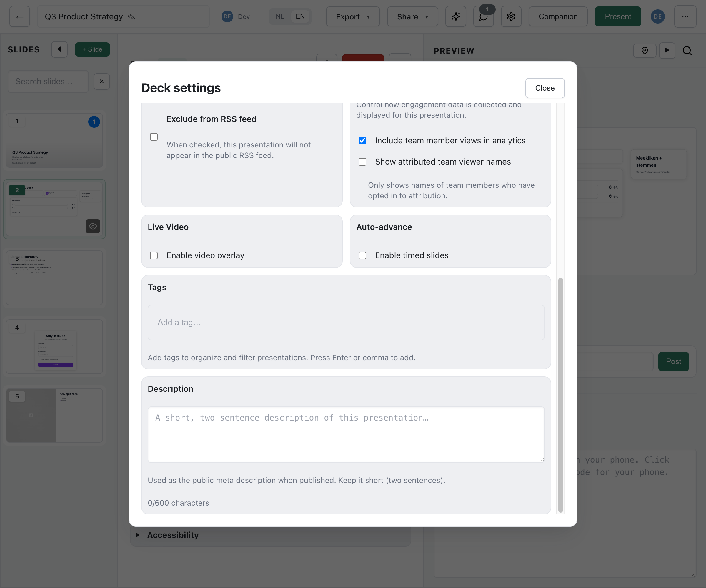Click the comment badge on slide 1
706x588 pixels.
(x=94, y=122)
